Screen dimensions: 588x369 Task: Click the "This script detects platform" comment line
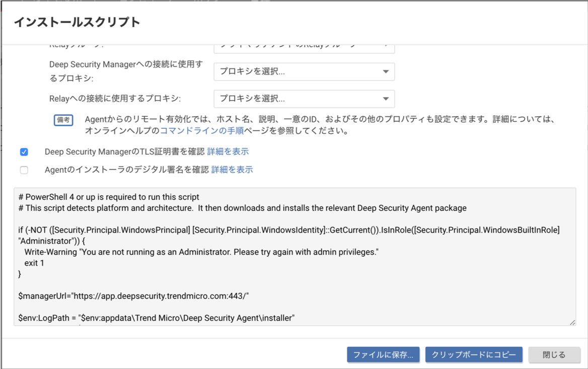coord(242,208)
